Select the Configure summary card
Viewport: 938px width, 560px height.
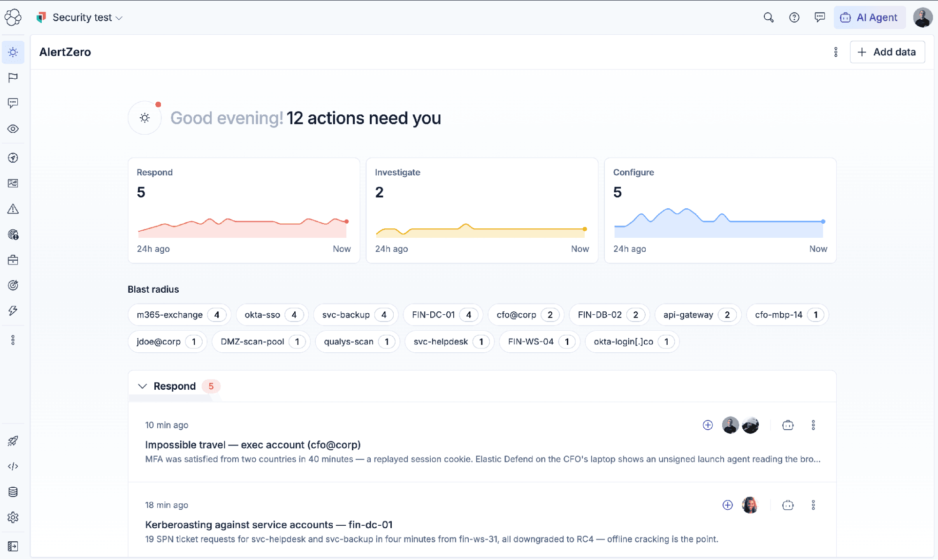coord(720,210)
